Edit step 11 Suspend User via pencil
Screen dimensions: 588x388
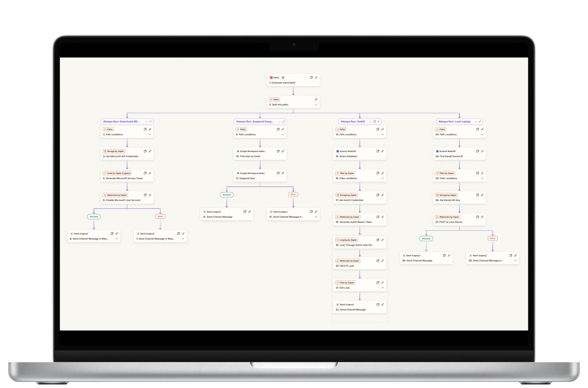point(283,173)
